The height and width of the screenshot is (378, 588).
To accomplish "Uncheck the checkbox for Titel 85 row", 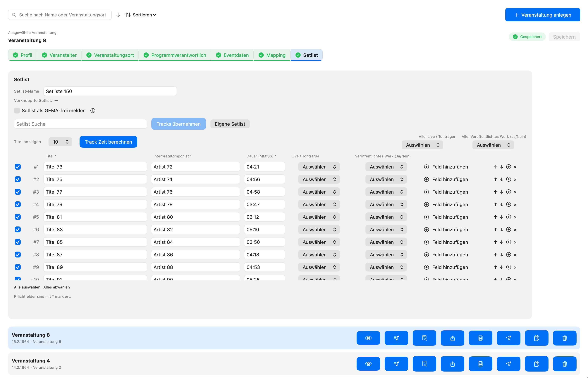I will (x=18, y=242).
